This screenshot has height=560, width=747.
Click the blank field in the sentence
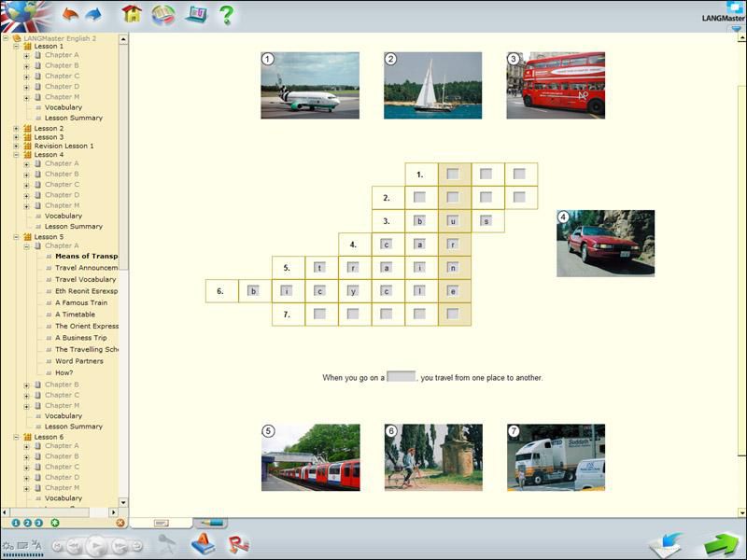[x=401, y=377]
